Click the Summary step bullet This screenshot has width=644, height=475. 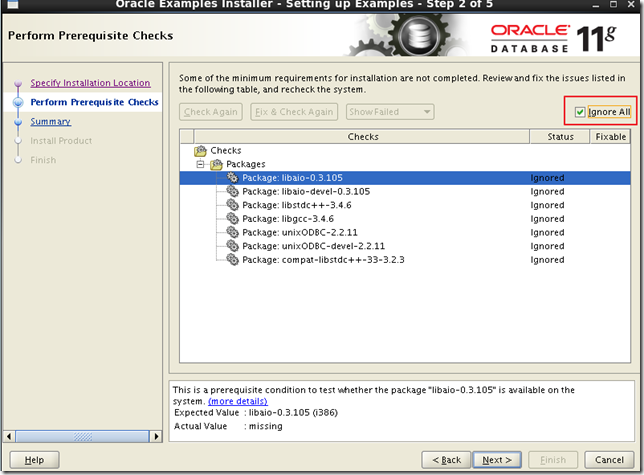[x=18, y=122]
